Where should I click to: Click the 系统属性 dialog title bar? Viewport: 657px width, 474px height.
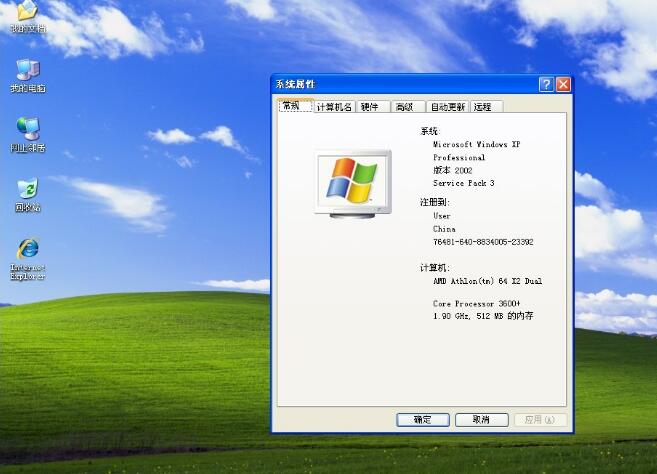click(x=400, y=85)
